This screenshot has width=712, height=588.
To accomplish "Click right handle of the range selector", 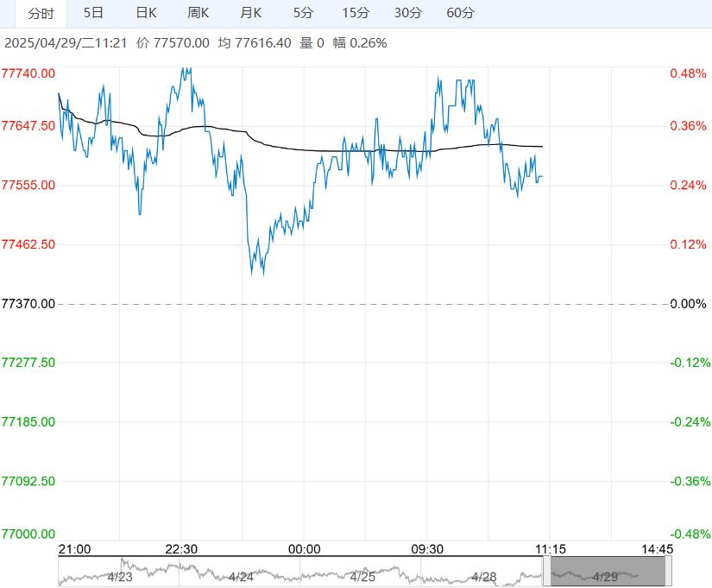I will point(669,572).
